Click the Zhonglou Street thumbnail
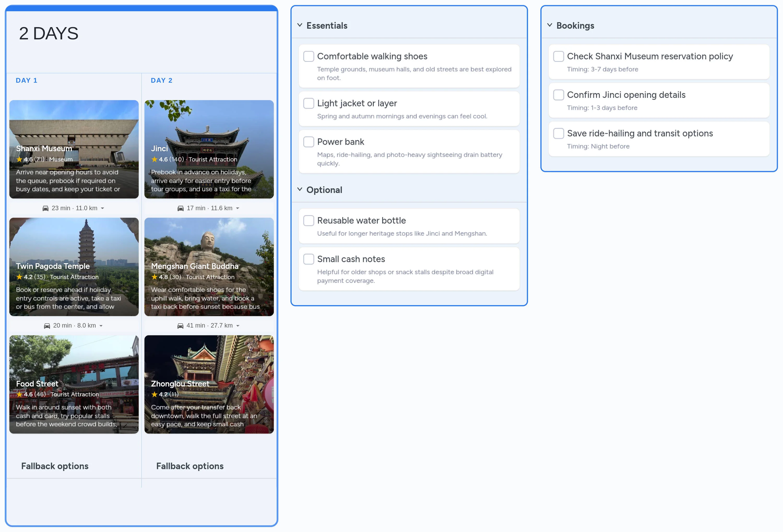 (209, 384)
